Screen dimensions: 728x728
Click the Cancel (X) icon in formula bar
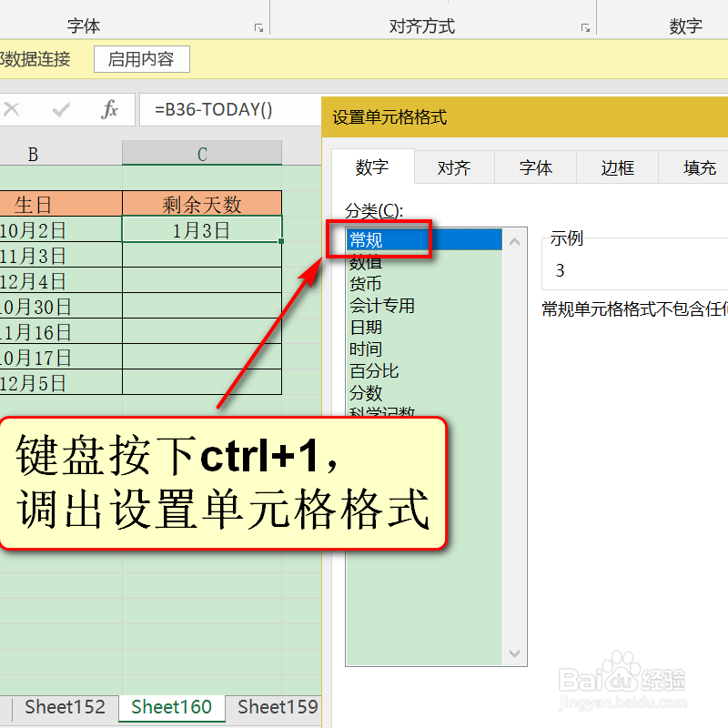12,109
